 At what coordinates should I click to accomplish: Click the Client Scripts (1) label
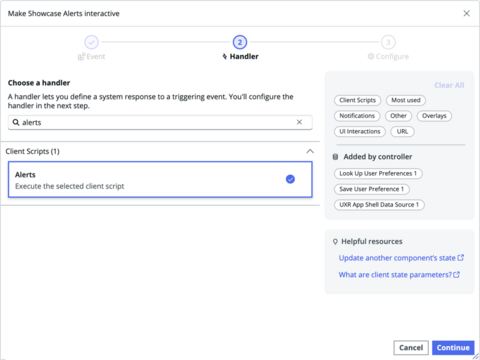(32, 151)
